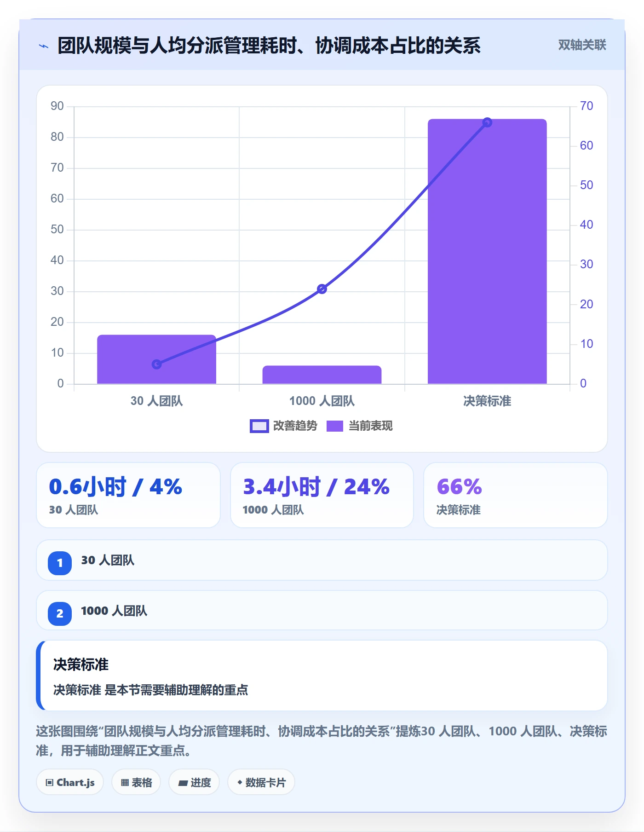Click the x-axis label 决策标准
Viewport: 644px width, 832px height.
[x=487, y=401]
